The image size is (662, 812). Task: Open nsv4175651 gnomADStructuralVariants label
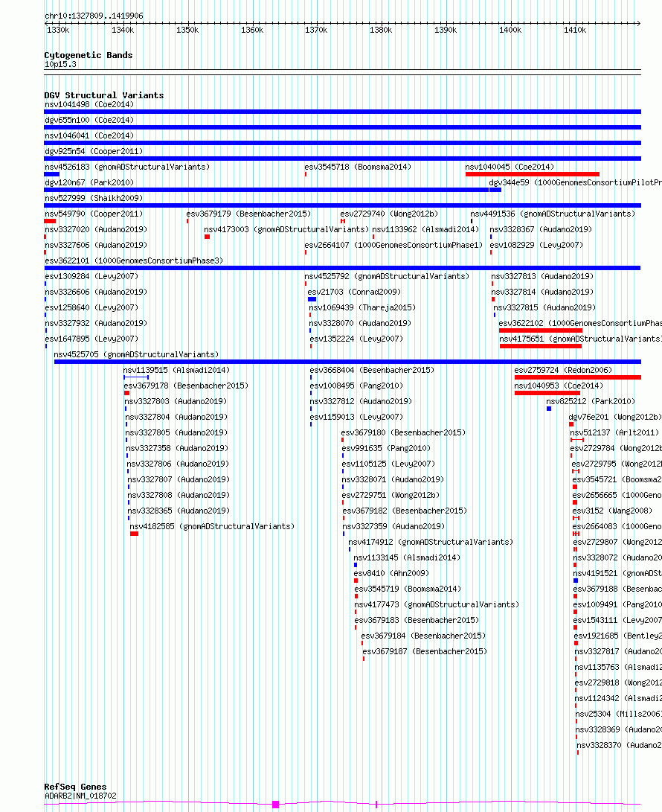click(580, 339)
